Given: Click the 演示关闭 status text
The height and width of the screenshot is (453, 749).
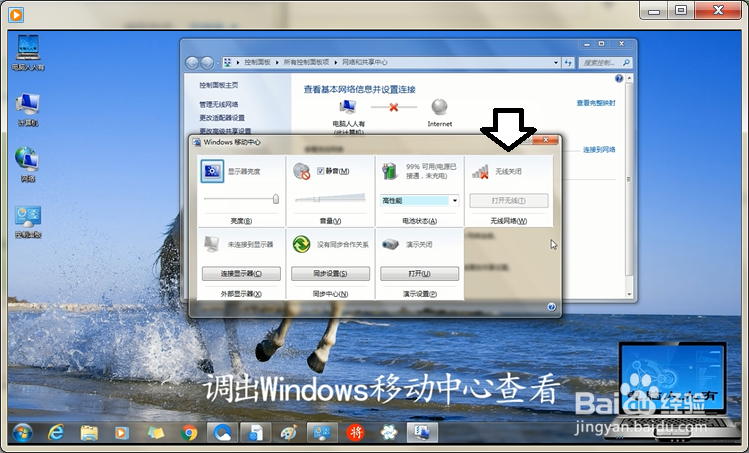Looking at the screenshot, I should click(x=419, y=244).
